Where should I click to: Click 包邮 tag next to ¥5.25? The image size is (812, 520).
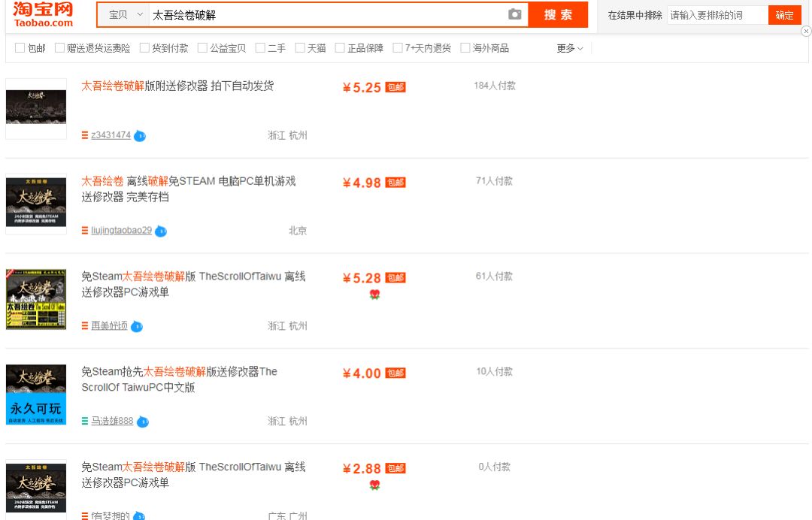395,87
